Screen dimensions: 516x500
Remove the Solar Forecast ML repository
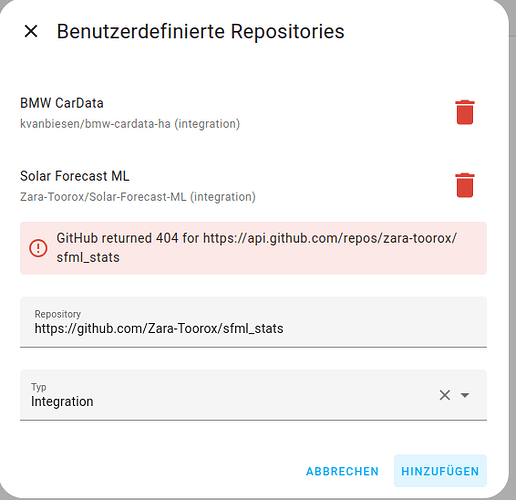(465, 185)
